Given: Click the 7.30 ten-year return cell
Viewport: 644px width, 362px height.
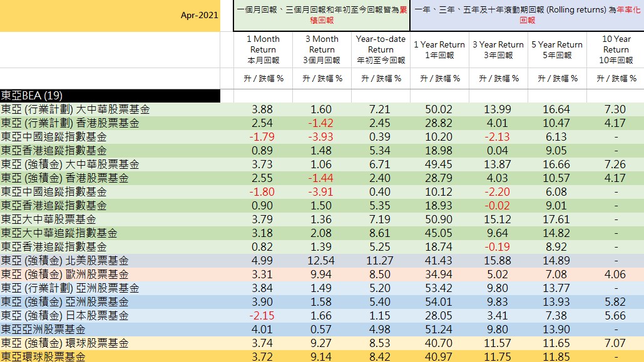Looking at the screenshot, I should click(615, 109).
